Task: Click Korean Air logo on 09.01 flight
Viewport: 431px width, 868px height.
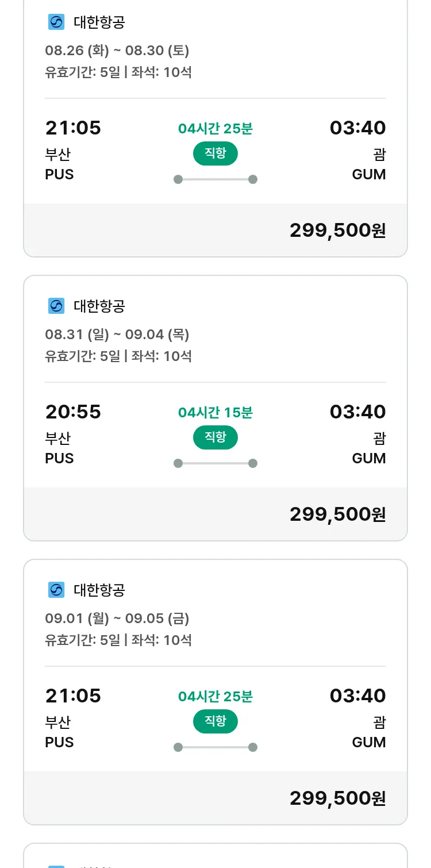Action: pos(56,590)
